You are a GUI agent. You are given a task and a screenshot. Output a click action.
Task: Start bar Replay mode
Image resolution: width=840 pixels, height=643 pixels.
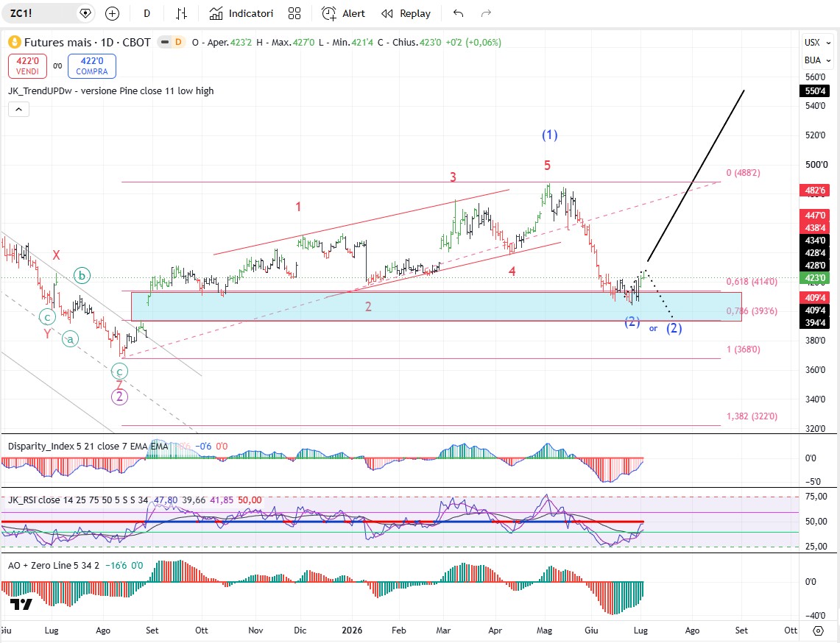click(406, 13)
